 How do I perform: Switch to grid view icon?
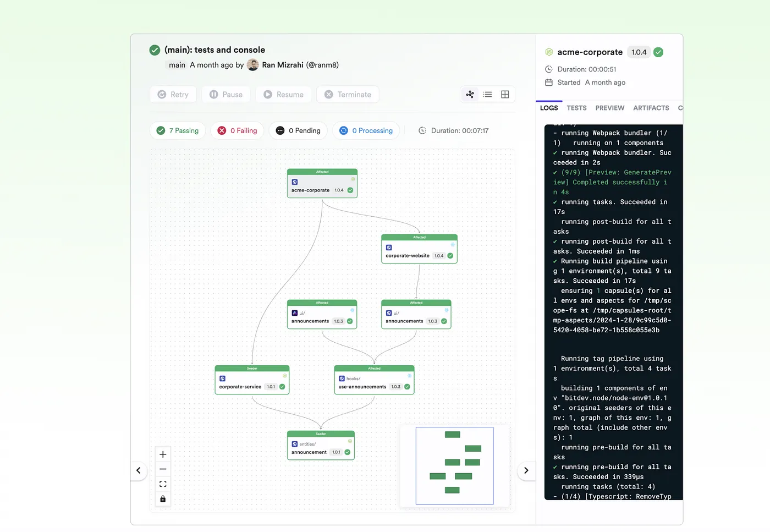click(505, 95)
